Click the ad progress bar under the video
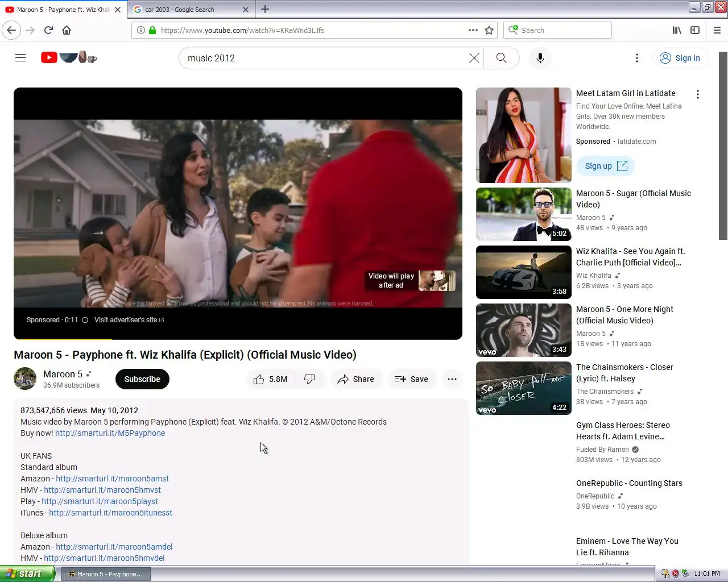Image resolution: width=728 pixels, height=582 pixels. (238, 339)
